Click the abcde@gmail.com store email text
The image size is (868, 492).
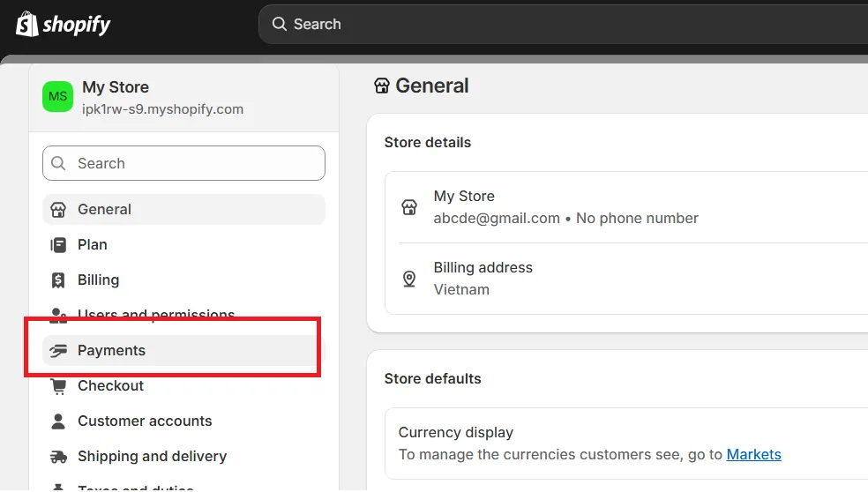tap(497, 218)
